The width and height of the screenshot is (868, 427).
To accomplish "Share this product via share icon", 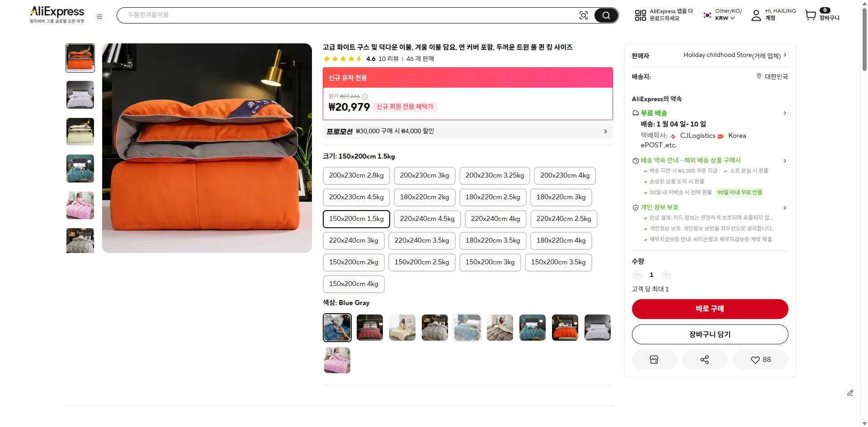I will (x=704, y=360).
